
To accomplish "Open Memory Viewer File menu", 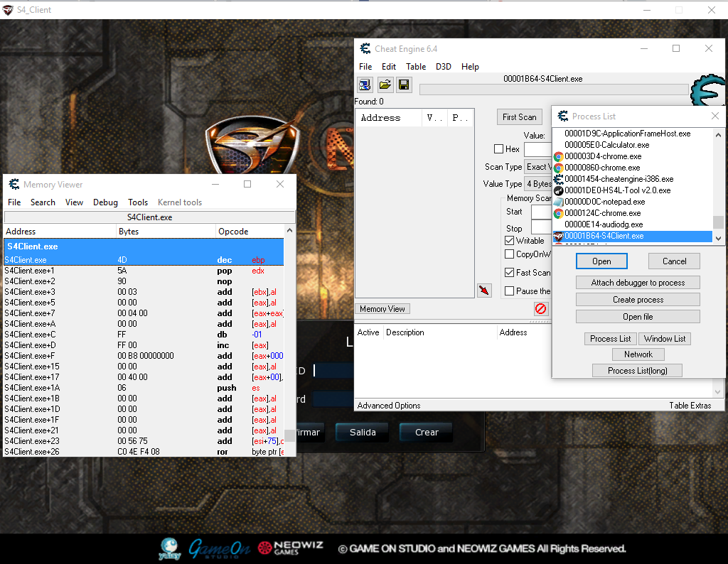I will [x=14, y=202].
